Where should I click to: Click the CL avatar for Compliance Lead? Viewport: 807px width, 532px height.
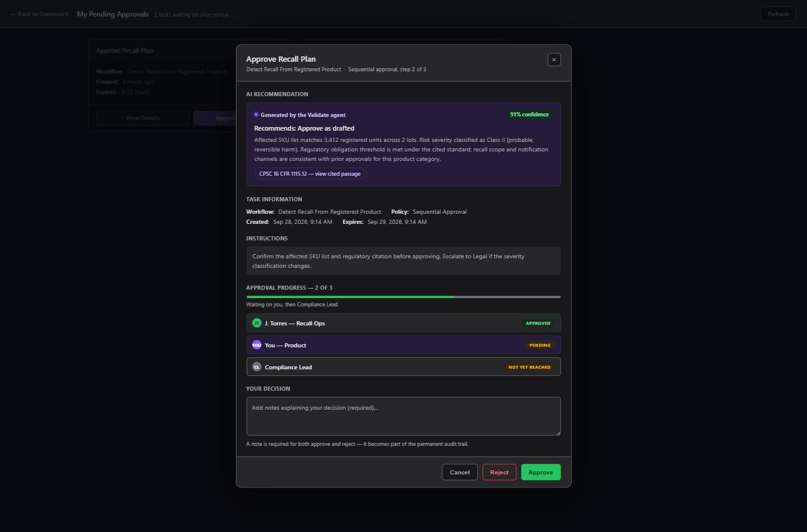point(257,367)
